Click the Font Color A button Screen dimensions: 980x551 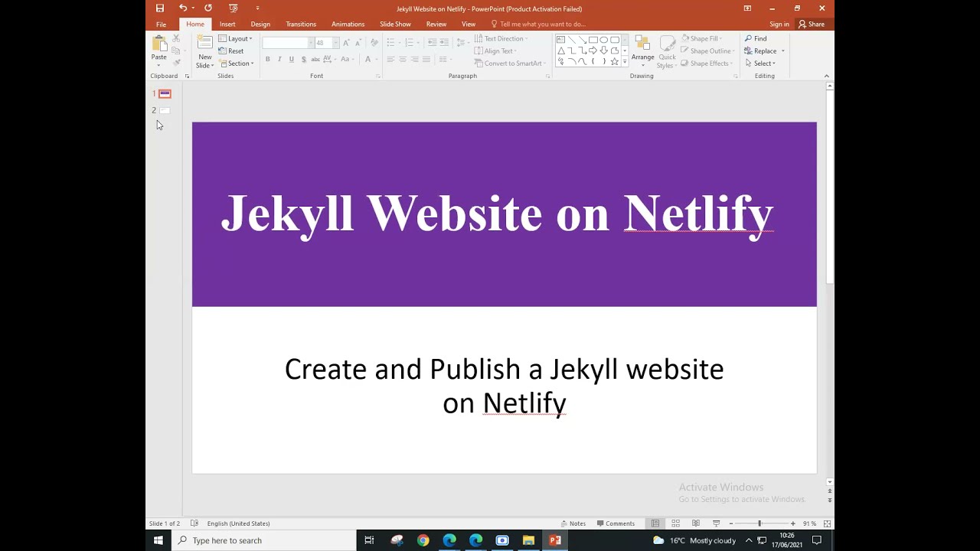(370, 60)
